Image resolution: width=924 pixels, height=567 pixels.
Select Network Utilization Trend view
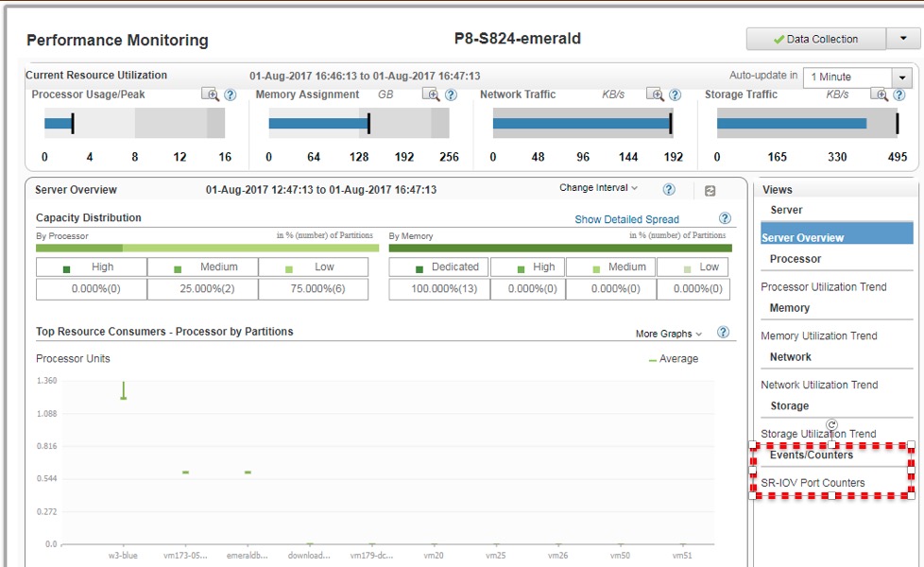click(x=819, y=385)
